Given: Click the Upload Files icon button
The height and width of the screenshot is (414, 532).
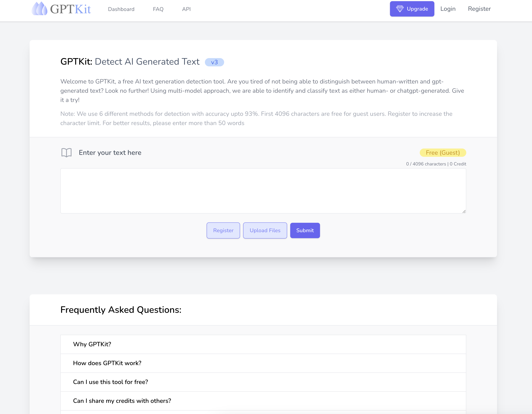Looking at the screenshot, I should [x=265, y=230].
